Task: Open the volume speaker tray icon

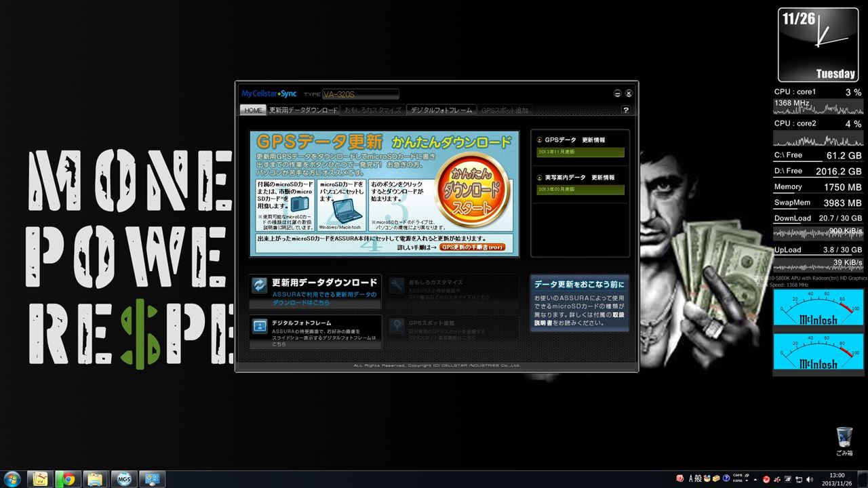Action: pos(809,479)
